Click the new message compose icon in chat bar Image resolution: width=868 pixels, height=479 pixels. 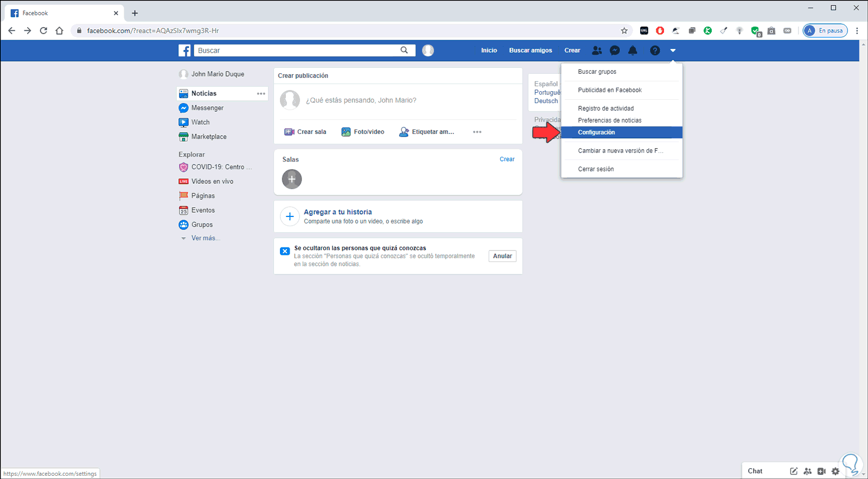point(794,471)
